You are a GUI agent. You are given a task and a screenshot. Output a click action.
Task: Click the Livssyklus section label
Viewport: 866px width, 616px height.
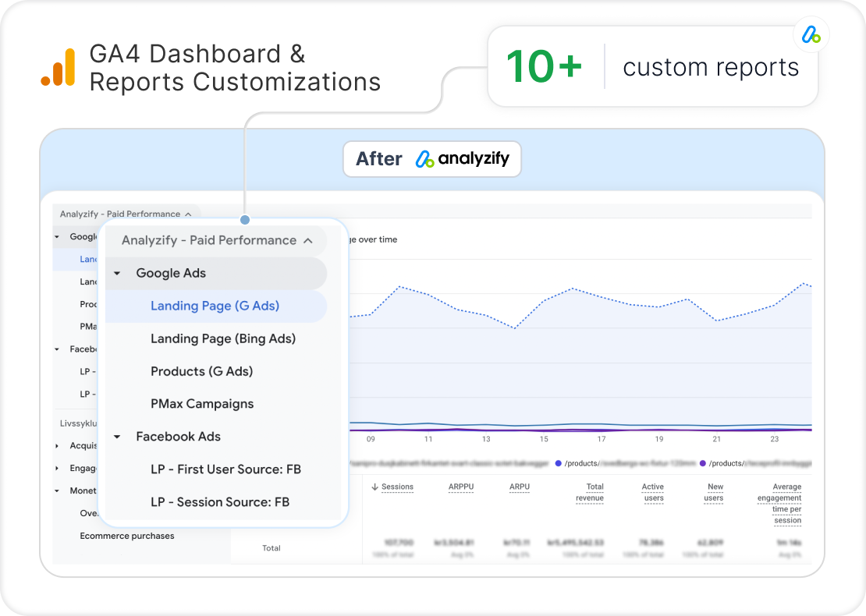(x=79, y=424)
